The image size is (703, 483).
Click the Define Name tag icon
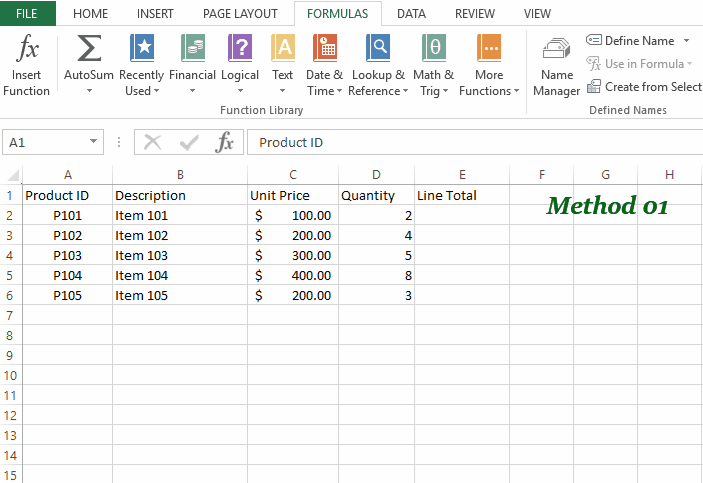tap(594, 40)
